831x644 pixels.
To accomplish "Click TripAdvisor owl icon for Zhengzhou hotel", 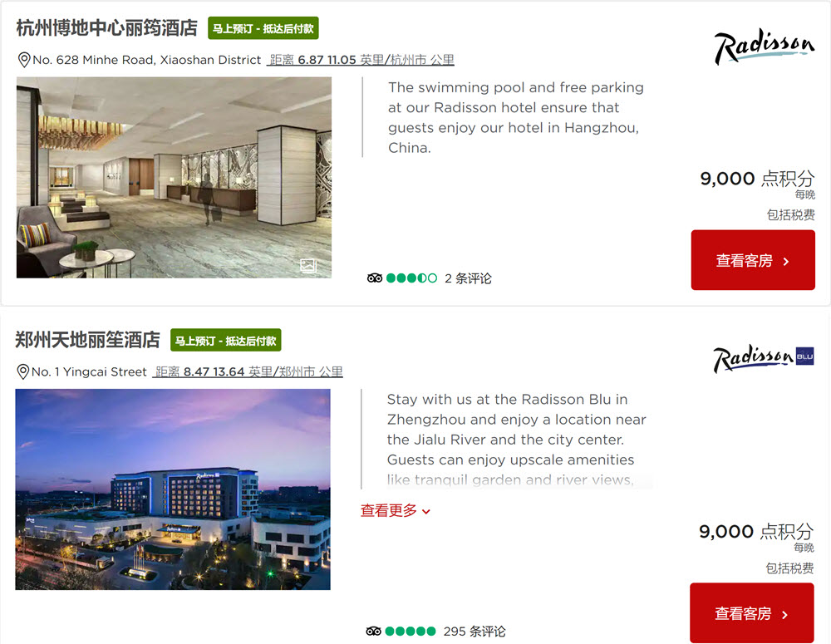I will (373, 632).
